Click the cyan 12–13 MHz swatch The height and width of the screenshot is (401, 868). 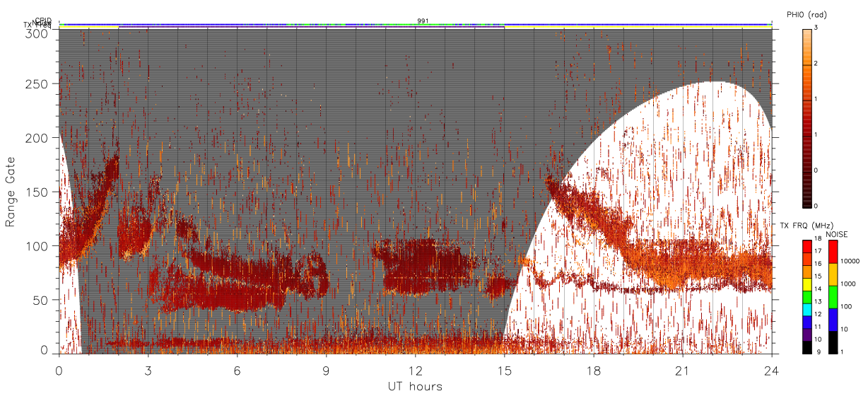807,308
